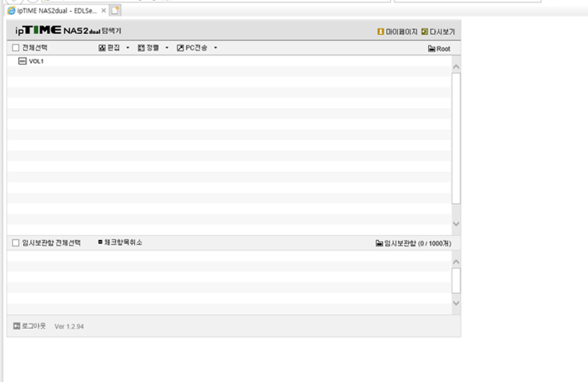This screenshot has width=588, height=382.
Task: Click the 정렬 sort icon
Action: [x=141, y=48]
